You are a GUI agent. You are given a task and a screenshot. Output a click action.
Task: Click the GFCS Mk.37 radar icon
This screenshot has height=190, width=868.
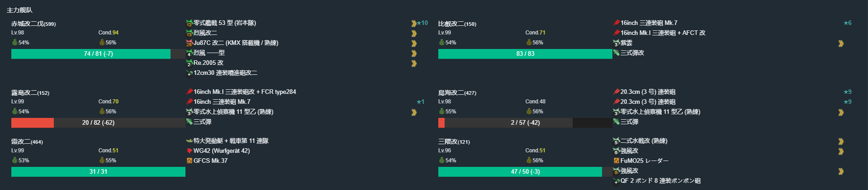click(189, 161)
